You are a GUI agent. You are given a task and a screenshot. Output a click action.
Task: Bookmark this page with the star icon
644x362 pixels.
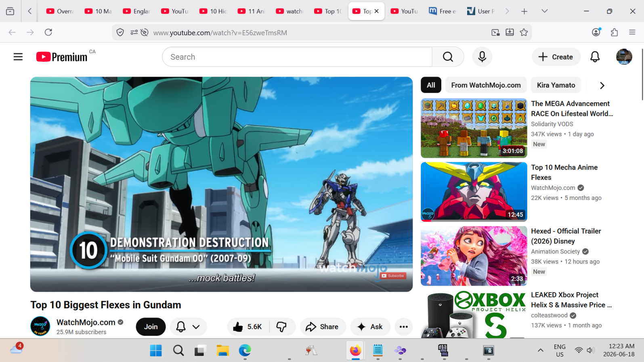524,32
